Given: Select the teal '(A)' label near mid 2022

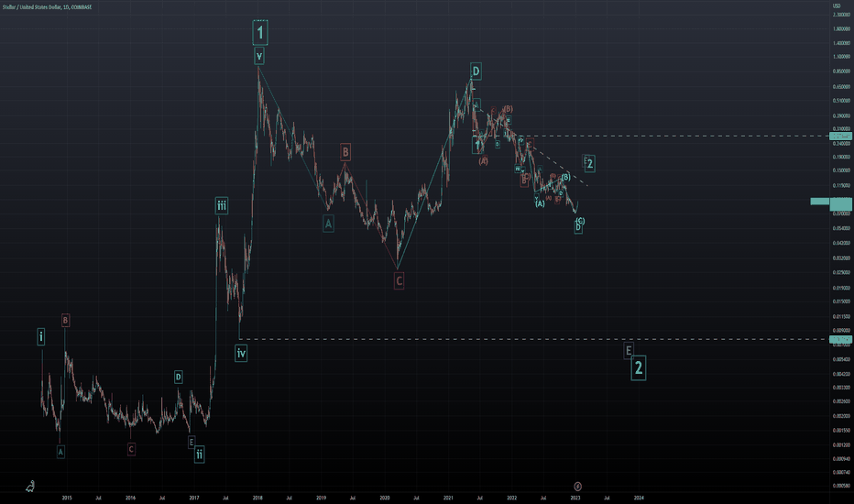Looking at the screenshot, I should tap(539, 203).
